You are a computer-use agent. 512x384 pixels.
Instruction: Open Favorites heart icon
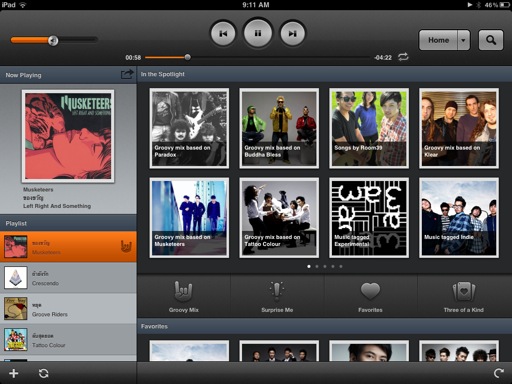pyautogui.click(x=370, y=291)
